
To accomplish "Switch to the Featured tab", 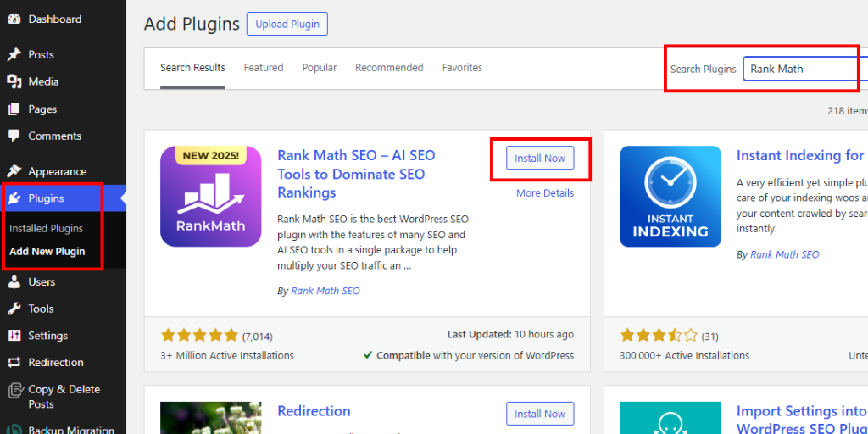I will point(264,68).
